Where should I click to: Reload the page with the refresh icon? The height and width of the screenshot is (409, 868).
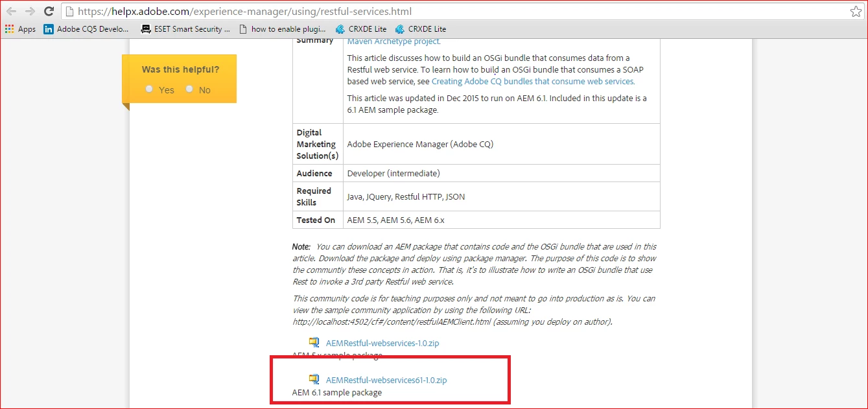49,12
